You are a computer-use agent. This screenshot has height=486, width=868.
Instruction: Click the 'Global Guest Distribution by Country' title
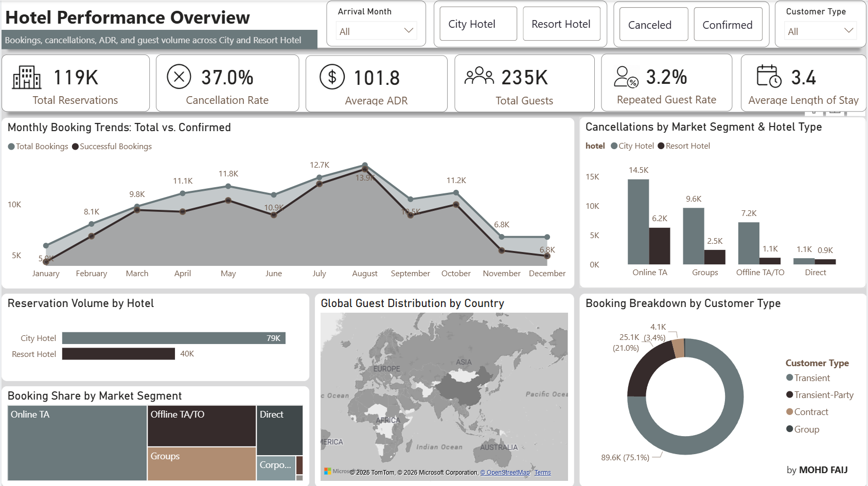tap(413, 303)
